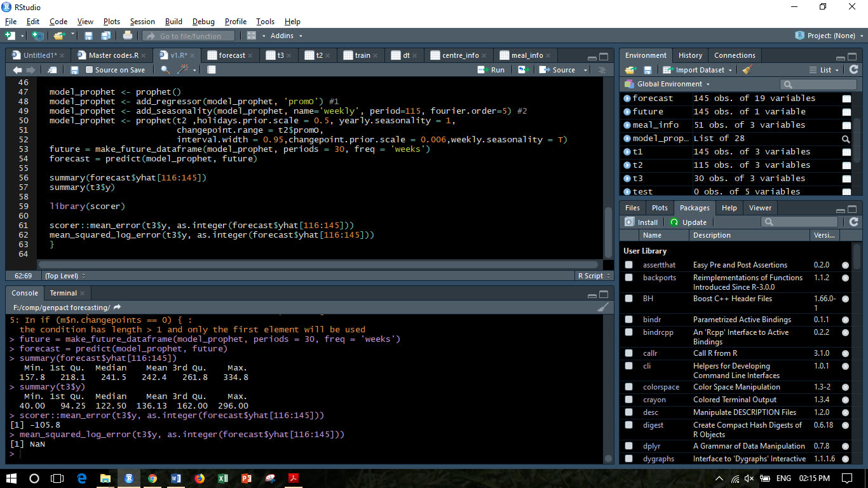Refresh the Environment pane
868x488 pixels.
(853, 70)
